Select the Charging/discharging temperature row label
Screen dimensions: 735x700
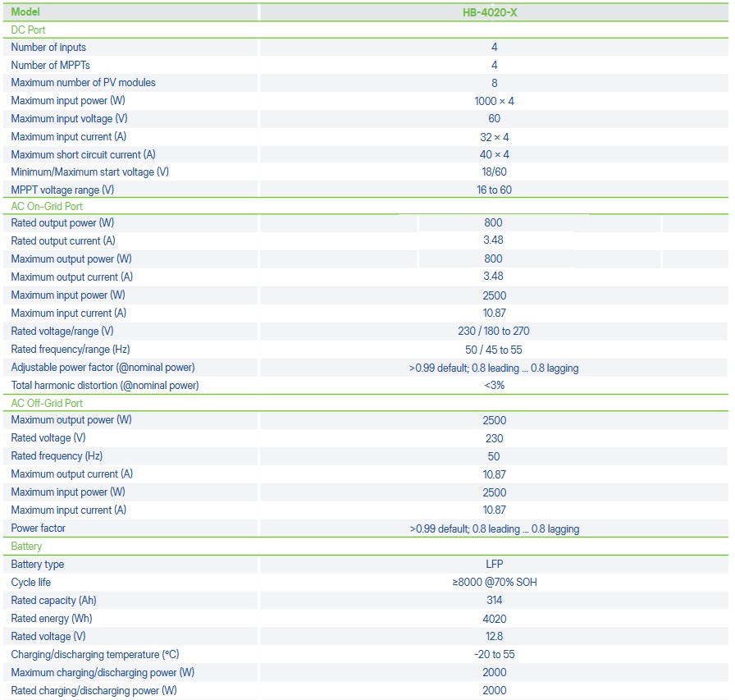pyautogui.click(x=94, y=655)
